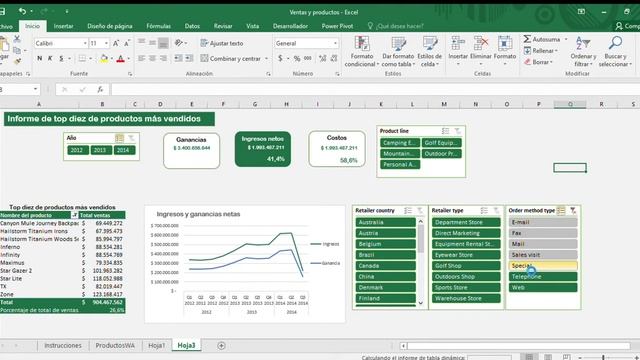
Task: Select Brazil in Retailer country slicer
Action: 386,255
